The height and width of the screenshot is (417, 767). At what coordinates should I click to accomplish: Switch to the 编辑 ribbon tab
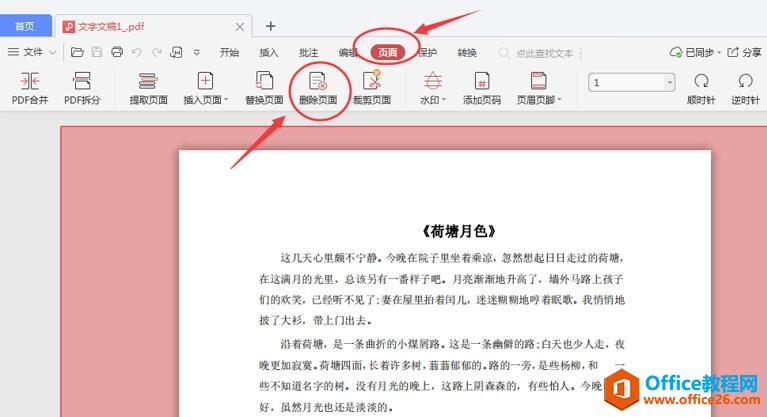pos(348,52)
